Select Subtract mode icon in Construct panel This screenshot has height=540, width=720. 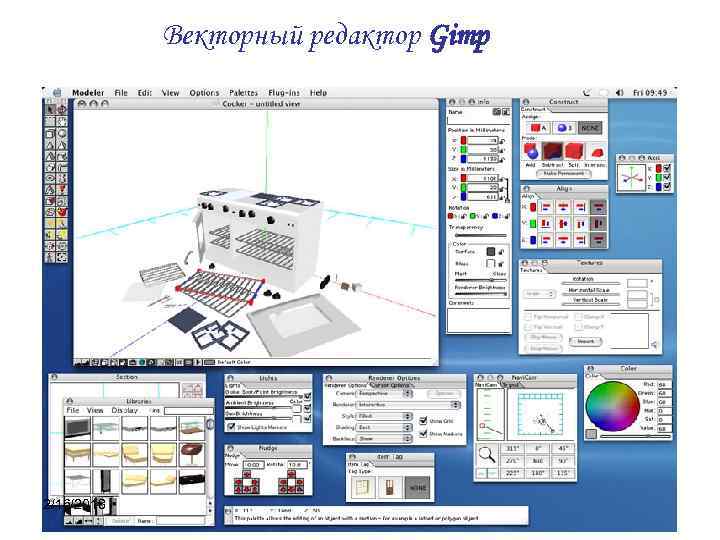552,151
